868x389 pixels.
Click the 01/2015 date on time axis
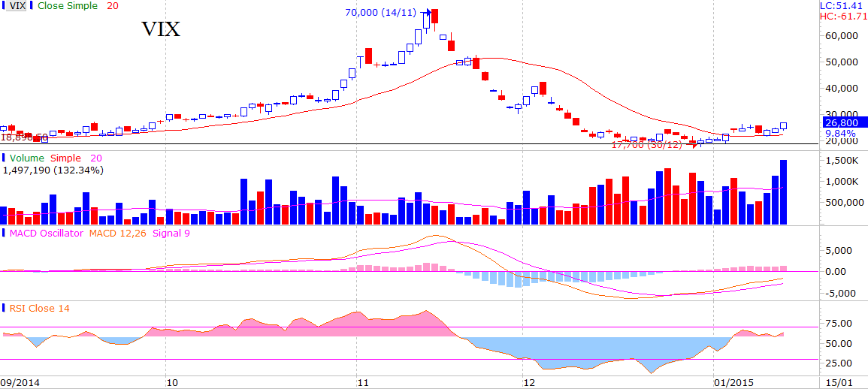pos(727,382)
